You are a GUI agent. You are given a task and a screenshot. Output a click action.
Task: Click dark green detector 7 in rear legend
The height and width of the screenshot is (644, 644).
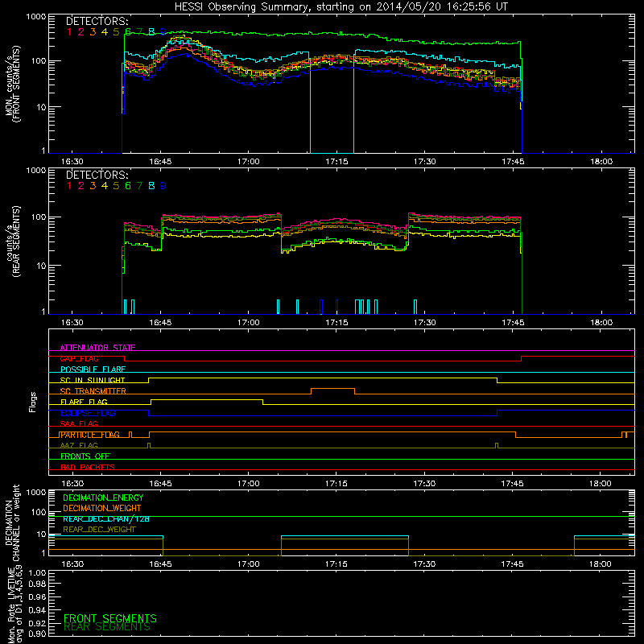[139, 186]
